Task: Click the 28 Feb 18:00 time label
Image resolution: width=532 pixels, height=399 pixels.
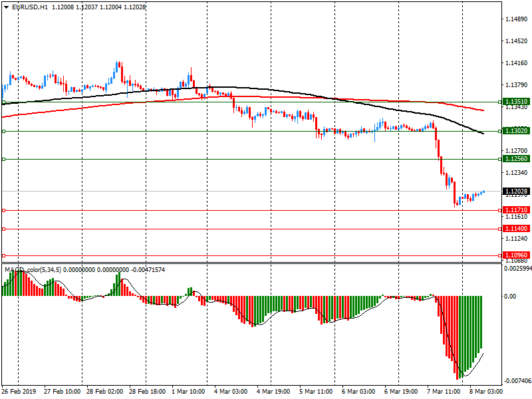Action: [x=147, y=392]
